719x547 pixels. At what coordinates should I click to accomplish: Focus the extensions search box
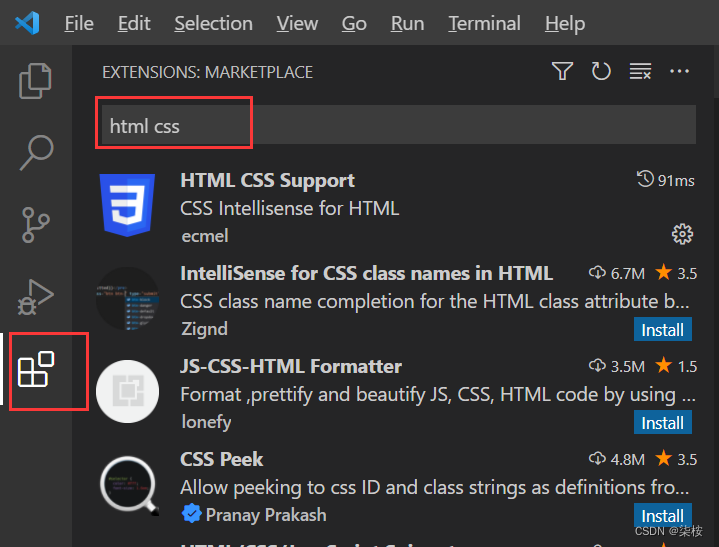click(x=398, y=125)
